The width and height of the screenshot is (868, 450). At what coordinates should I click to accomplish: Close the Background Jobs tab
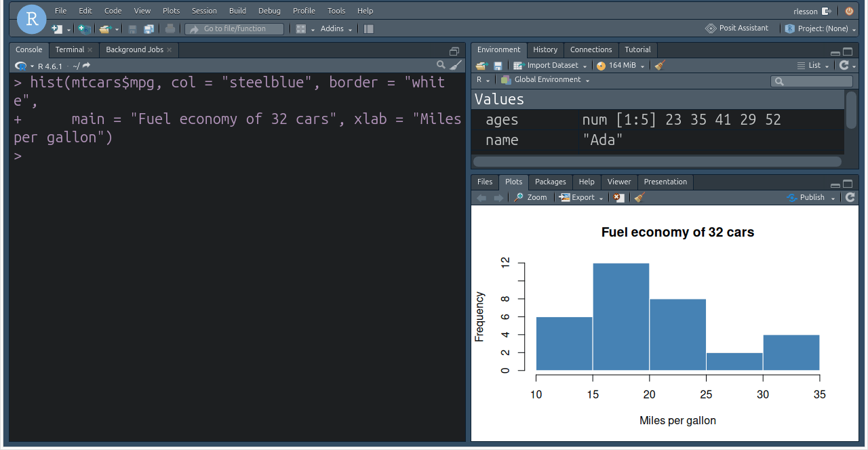(x=170, y=49)
